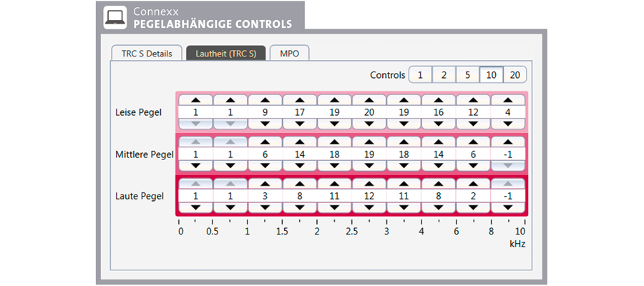Click the Connexx laptop icon
The height and width of the screenshot is (286, 644).
click(x=115, y=18)
